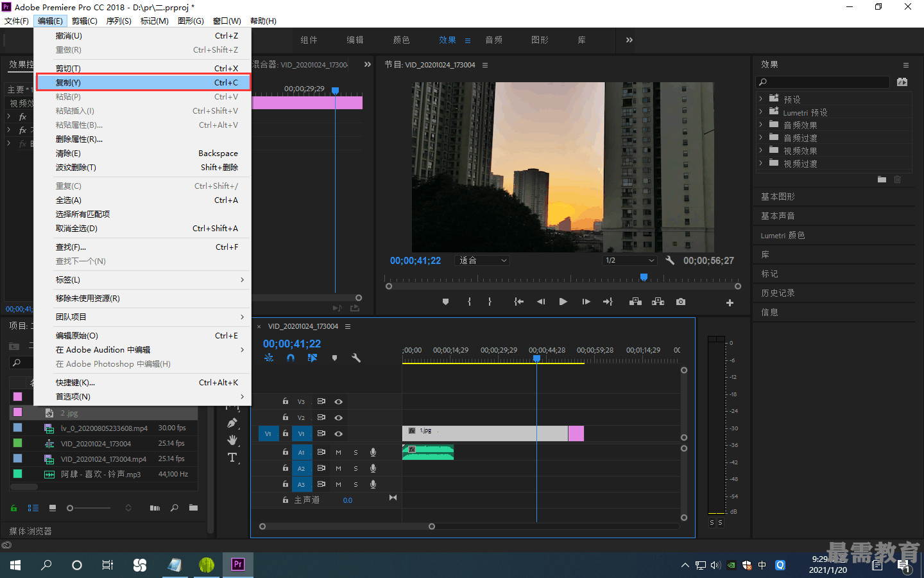Open 首选项(N) submenu in Edit menu

click(x=143, y=396)
